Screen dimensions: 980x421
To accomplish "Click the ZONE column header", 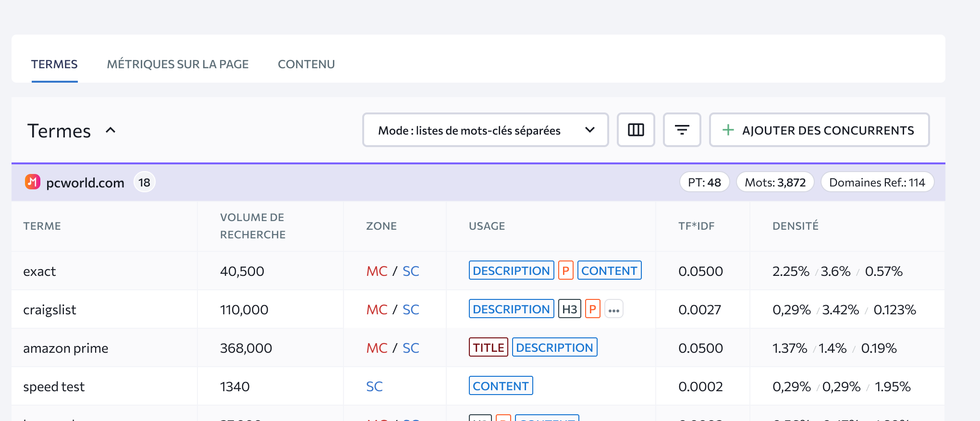I will click(381, 226).
